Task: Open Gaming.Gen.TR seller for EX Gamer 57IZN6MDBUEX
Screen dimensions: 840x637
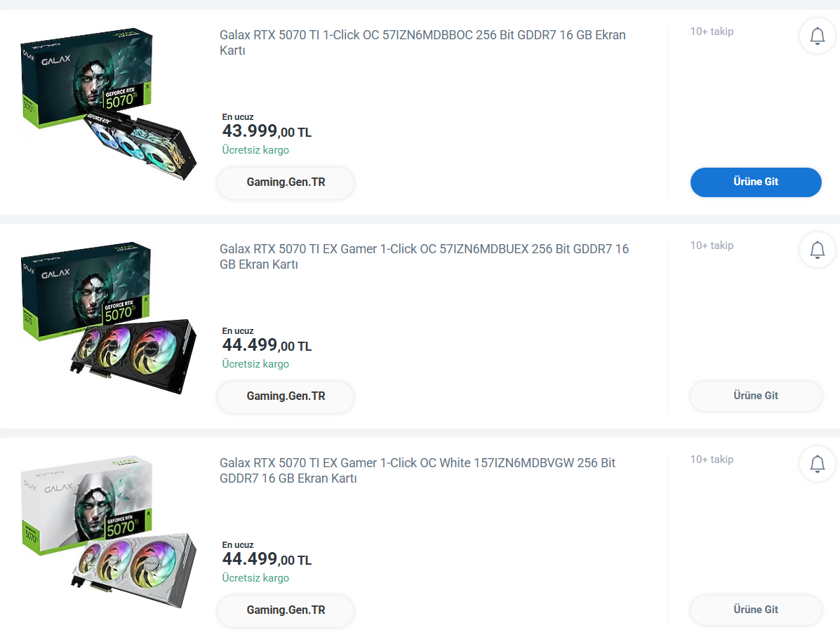Action: (286, 396)
